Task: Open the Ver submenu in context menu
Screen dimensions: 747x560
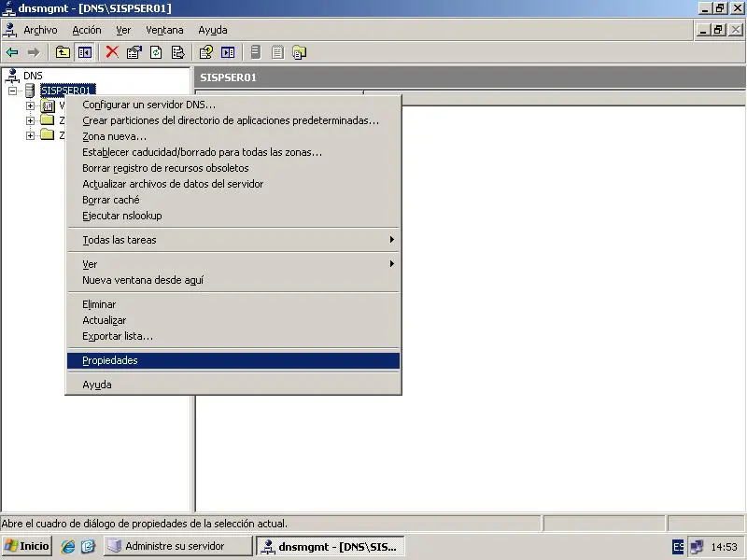Action: tap(233, 264)
